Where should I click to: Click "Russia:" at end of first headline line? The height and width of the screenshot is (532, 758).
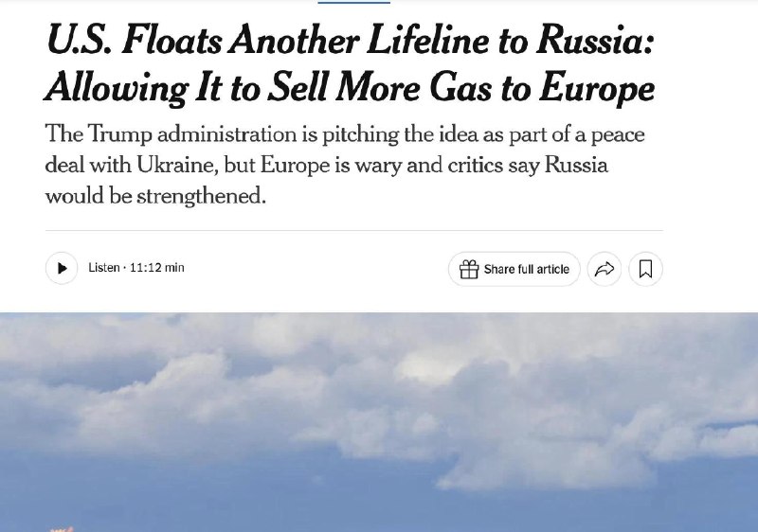click(595, 40)
